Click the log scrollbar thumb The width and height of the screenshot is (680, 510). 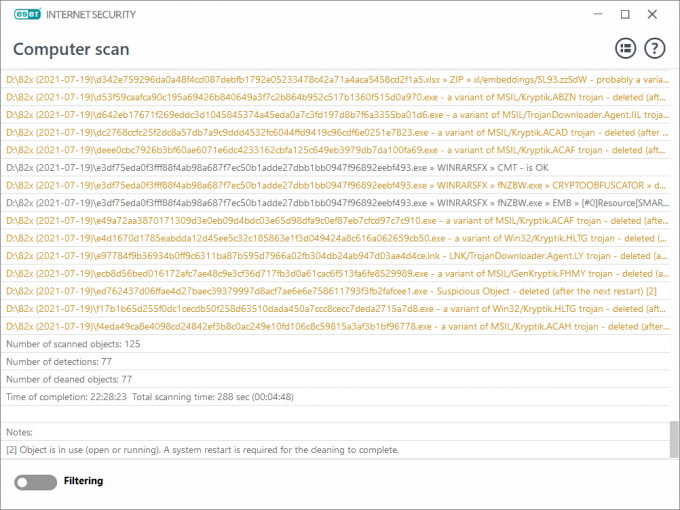674,439
